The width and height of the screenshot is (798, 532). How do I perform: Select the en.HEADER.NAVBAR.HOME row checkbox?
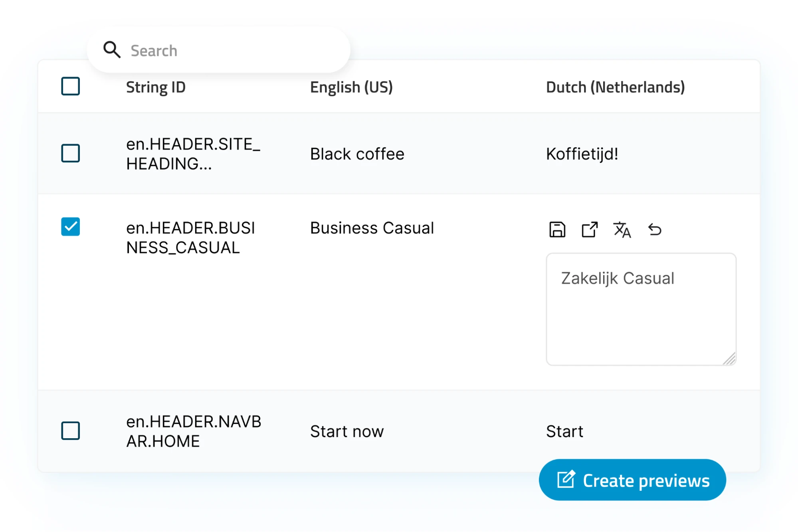pos(71,431)
